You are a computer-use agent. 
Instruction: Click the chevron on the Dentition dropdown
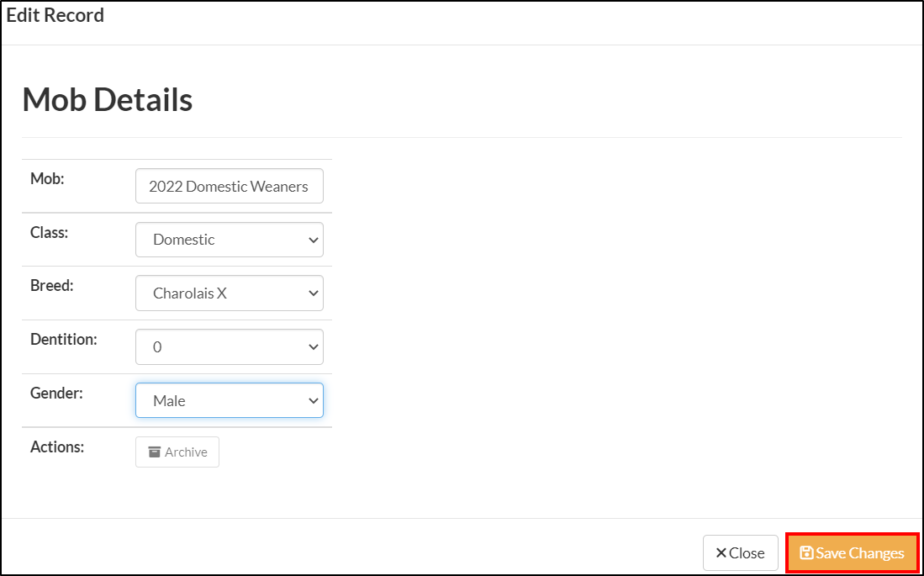point(314,346)
